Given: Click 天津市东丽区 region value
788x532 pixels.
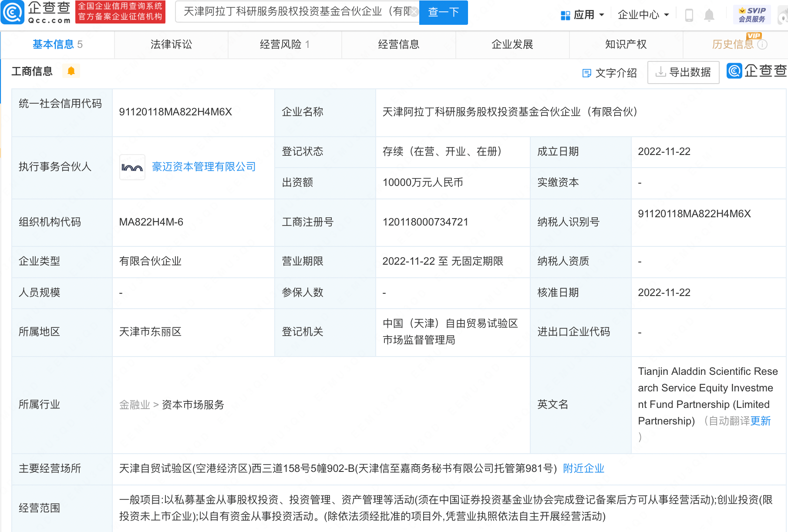Looking at the screenshot, I should coord(150,332).
